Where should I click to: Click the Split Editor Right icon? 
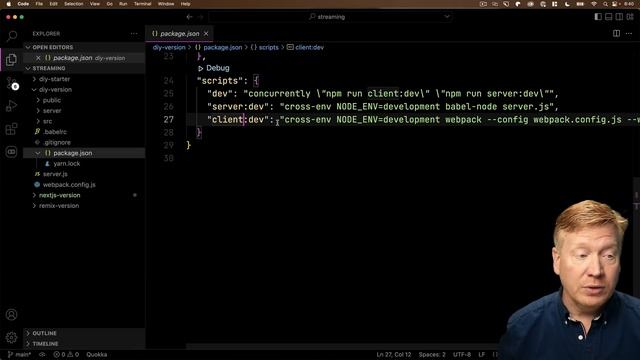pos(616,33)
